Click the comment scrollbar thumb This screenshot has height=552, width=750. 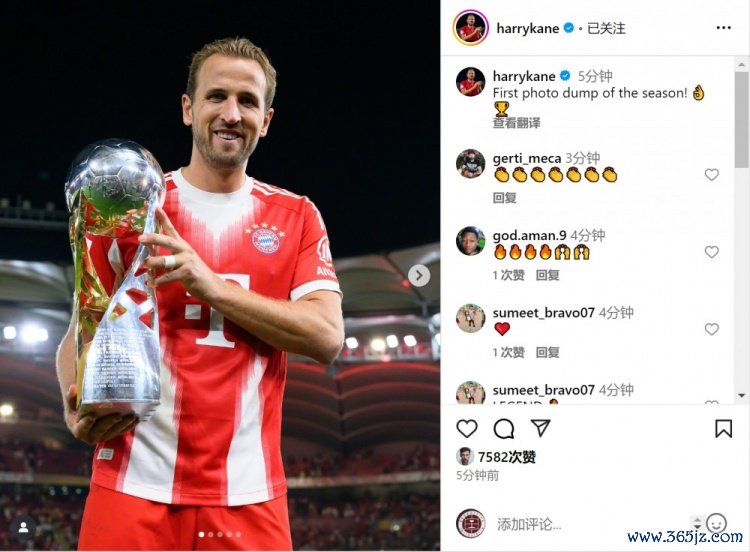pos(742,120)
